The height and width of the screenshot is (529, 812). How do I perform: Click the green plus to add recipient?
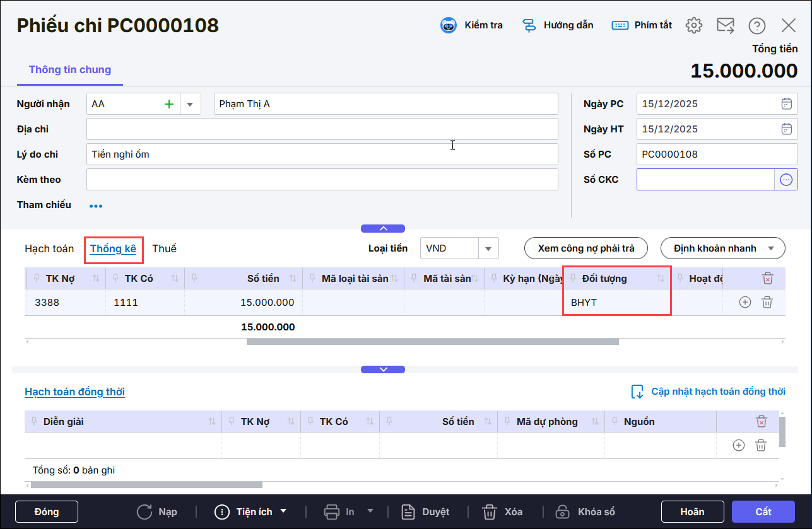[168, 104]
